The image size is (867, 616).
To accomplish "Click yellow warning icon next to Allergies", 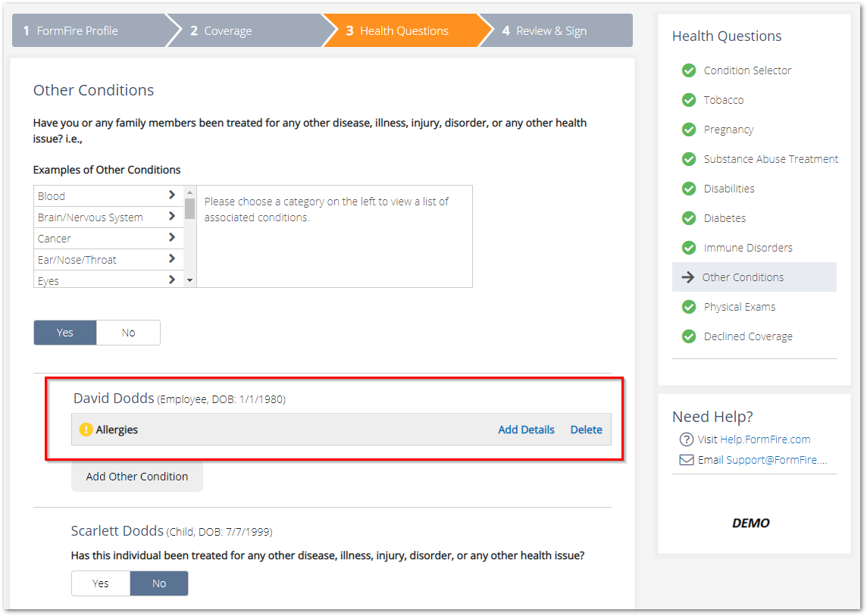I will point(86,430).
